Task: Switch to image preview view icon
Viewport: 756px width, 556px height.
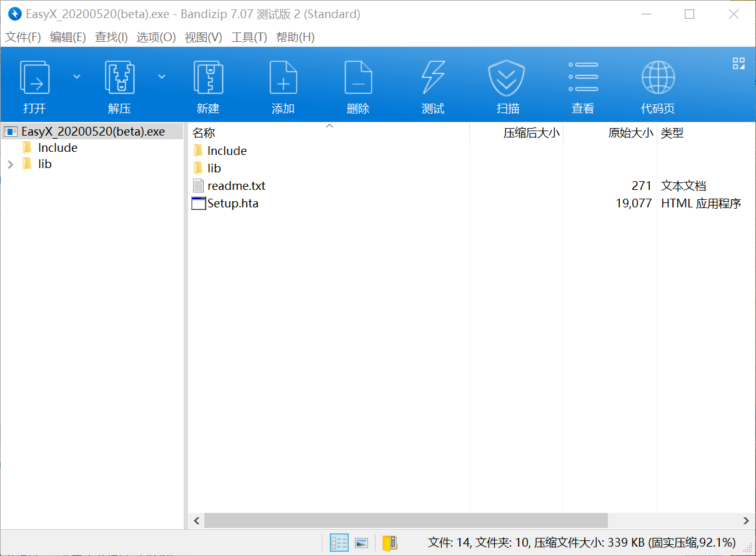Action: (361, 543)
